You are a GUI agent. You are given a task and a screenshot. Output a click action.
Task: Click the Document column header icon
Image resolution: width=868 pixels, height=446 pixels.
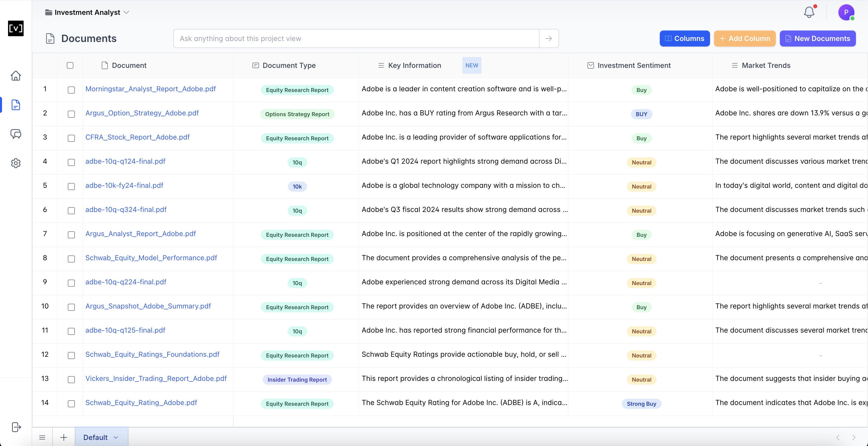tap(104, 65)
